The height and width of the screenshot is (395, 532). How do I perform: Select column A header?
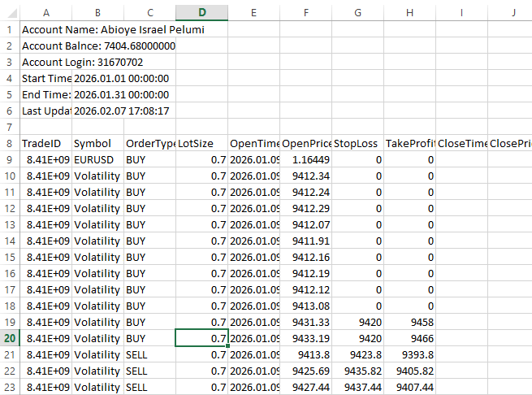46,13
